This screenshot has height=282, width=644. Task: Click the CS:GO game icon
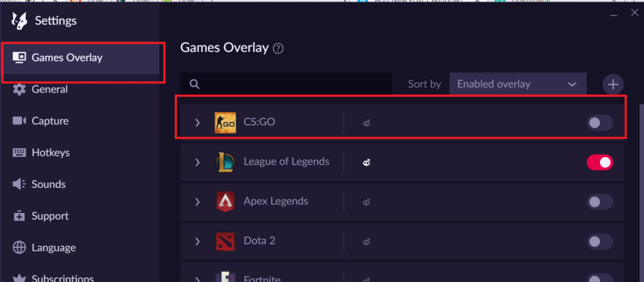[225, 122]
